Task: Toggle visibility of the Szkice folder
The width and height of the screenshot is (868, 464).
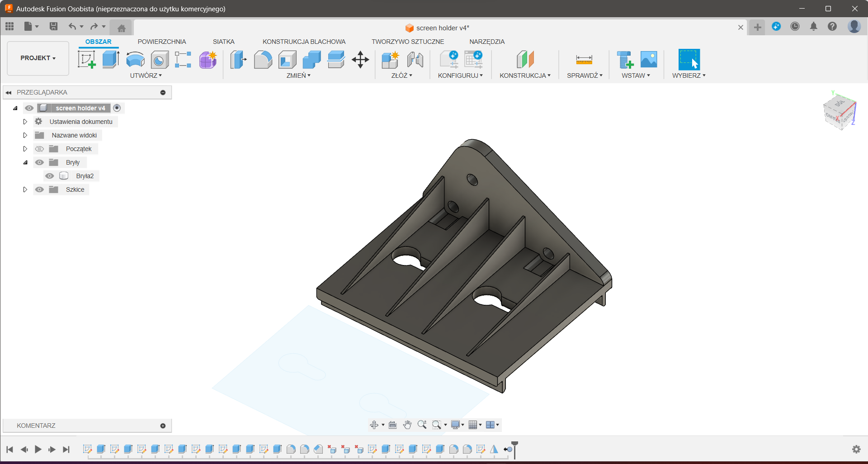Action: pos(40,189)
